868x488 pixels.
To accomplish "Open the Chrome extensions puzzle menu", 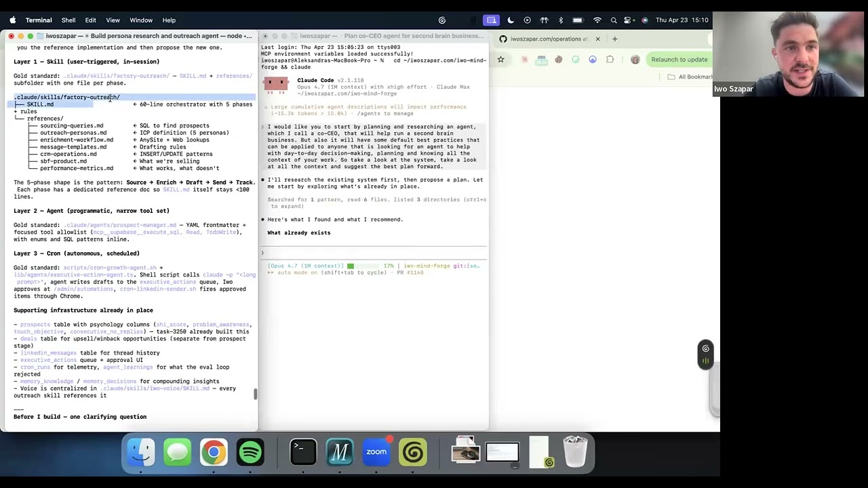I will 610,60.
